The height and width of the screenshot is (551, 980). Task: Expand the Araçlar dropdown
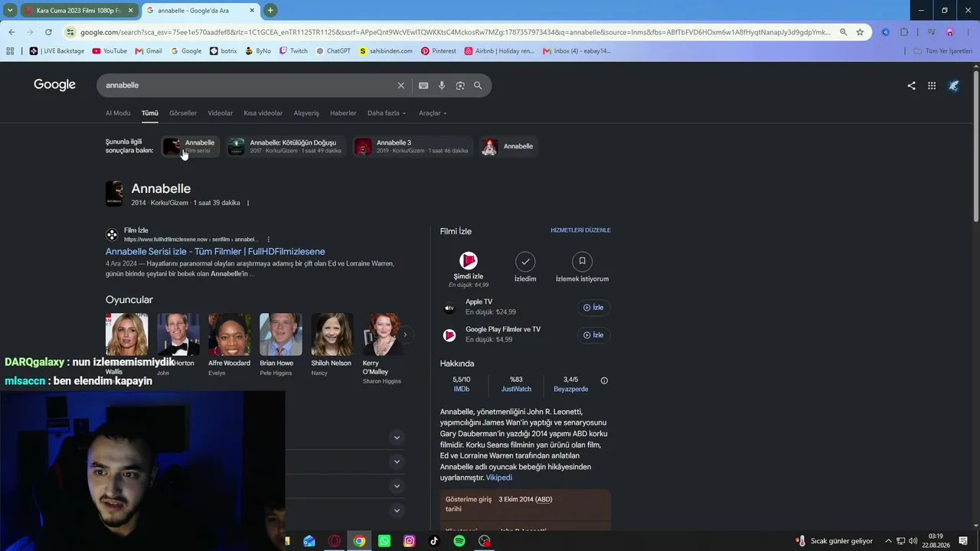click(433, 113)
